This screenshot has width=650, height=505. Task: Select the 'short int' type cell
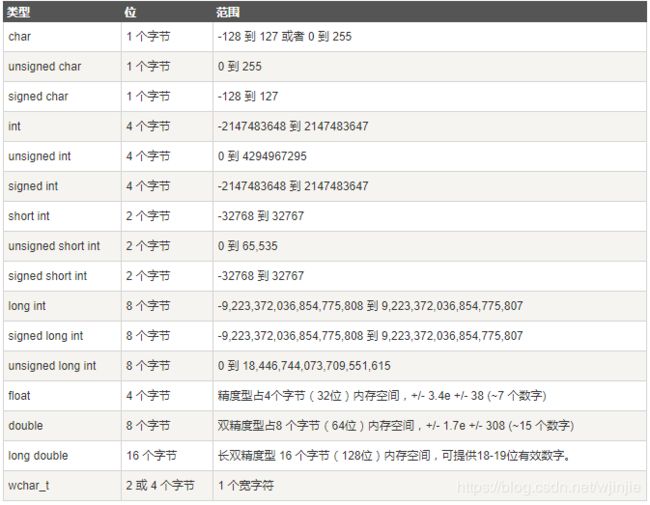click(x=62, y=216)
